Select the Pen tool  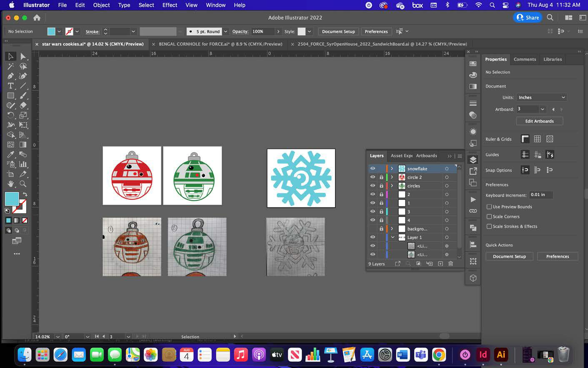point(11,76)
